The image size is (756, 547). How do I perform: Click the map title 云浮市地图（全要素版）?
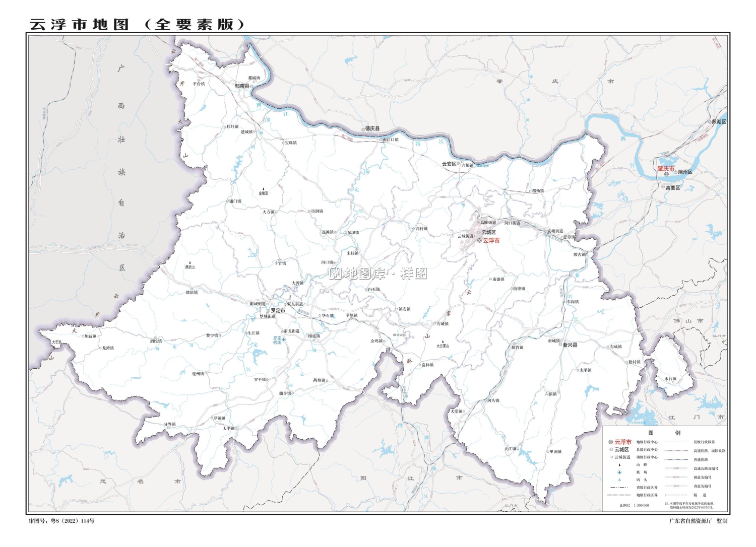(136, 23)
